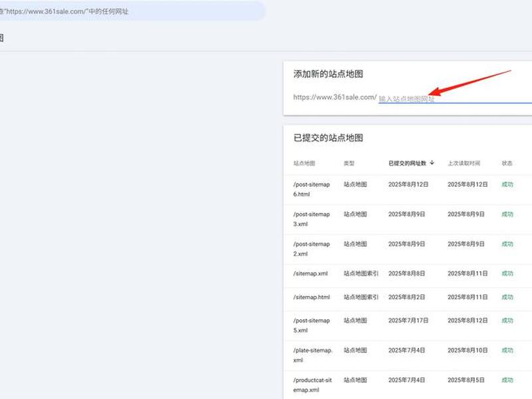Click 站点地图 type in /post-sitemap3.xml row

point(355,214)
